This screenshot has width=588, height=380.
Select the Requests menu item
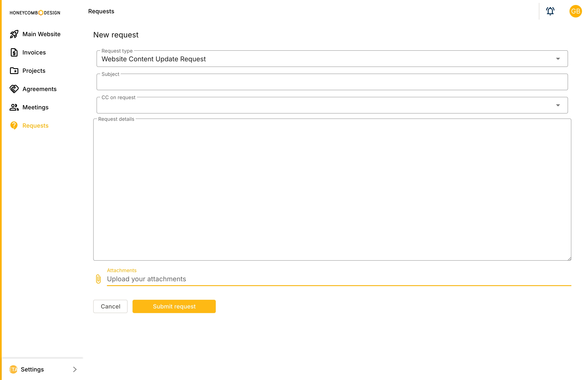pyautogui.click(x=35, y=126)
